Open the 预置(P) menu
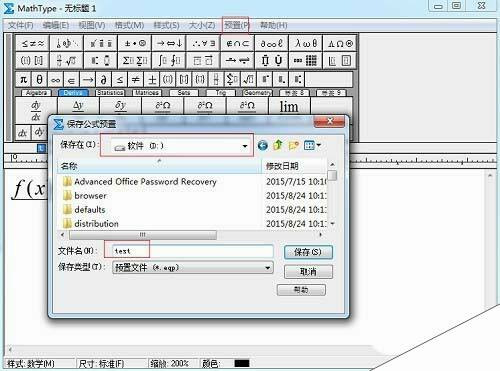 pyautogui.click(x=236, y=25)
